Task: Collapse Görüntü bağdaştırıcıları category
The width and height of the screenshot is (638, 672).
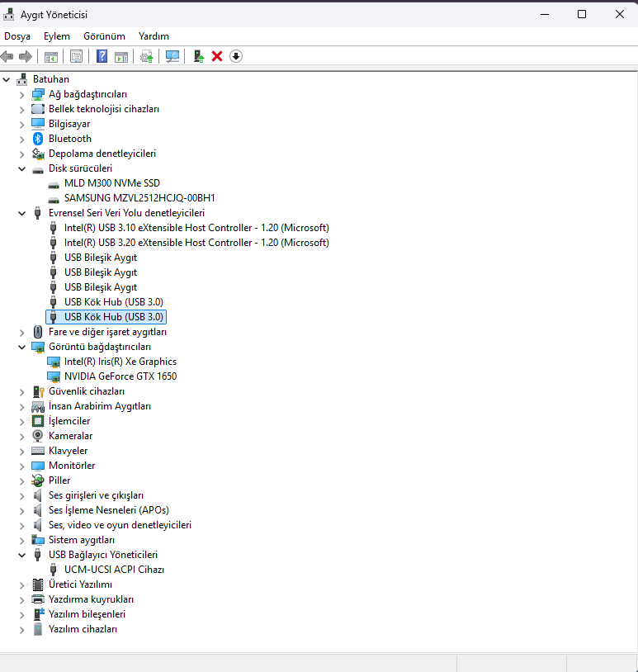Action: [21, 347]
